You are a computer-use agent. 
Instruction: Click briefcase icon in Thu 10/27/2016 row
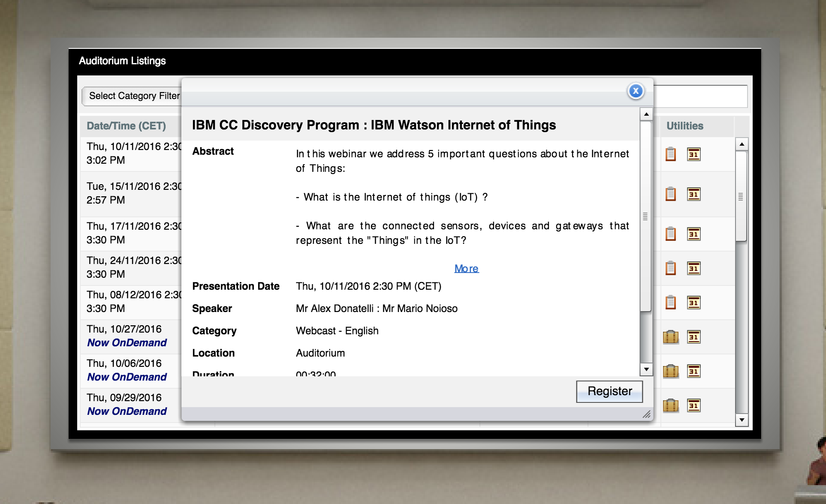click(671, 337)
